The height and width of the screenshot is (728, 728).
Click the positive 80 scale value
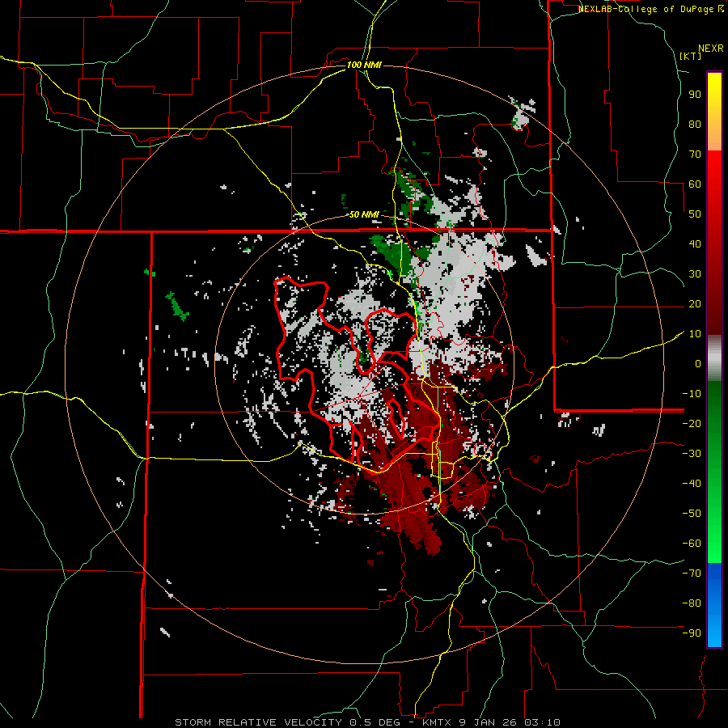click(695, 125)
